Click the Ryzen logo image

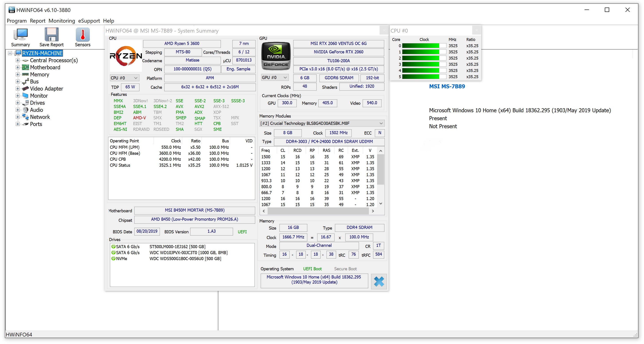pyautogui.click(x=126, y=56)
